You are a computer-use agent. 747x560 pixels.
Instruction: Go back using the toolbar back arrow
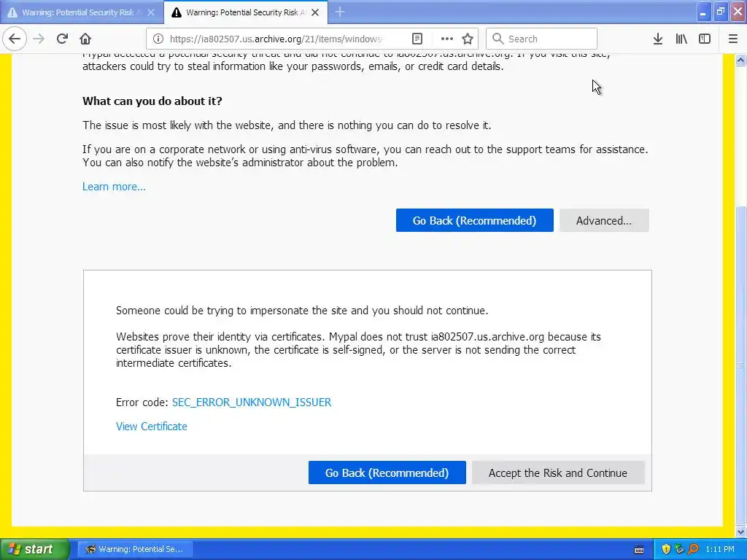click(15, 39)
